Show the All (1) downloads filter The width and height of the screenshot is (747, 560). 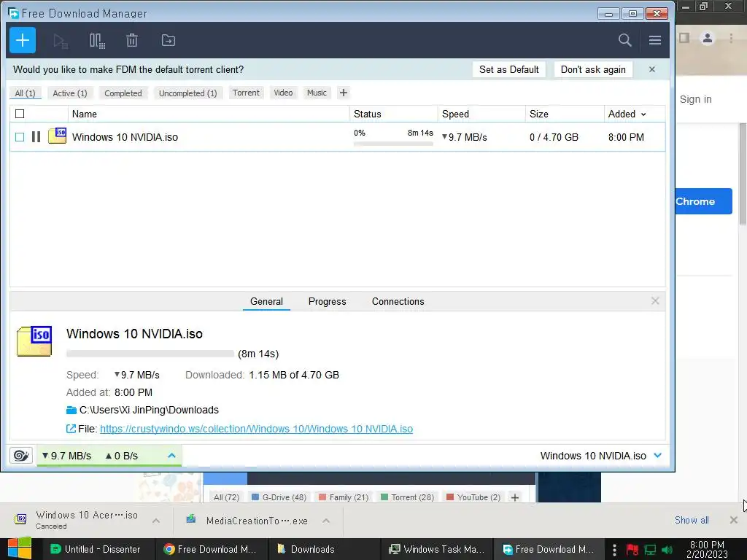pyautogui.click(x=26, y=93)
